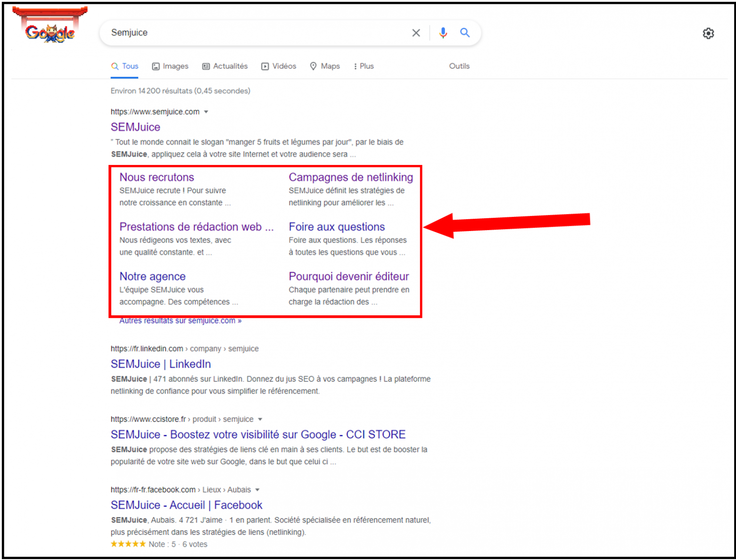
Task: Click the https://www.semjuice.com URL text
Action: [155, 112]
